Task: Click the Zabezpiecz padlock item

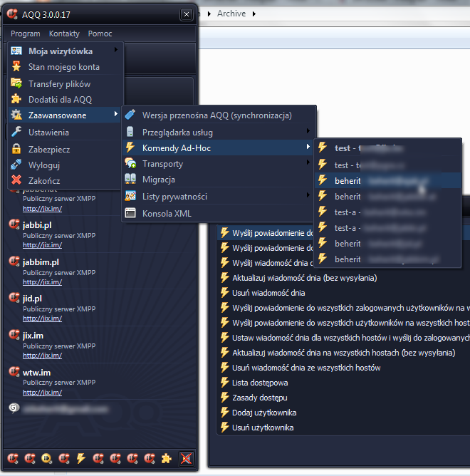Action: (x=64, y=150)
